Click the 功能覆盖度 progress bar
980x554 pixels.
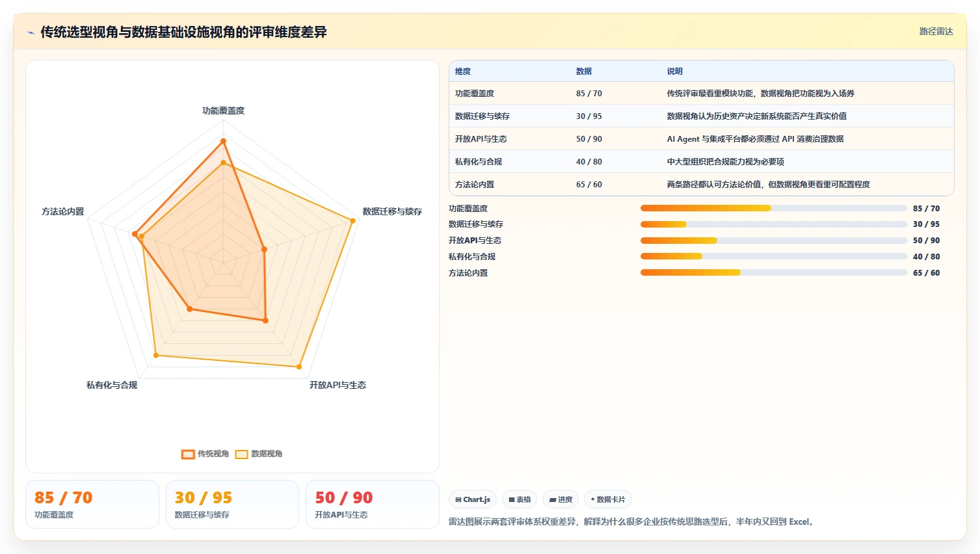[x=774, y=208]
